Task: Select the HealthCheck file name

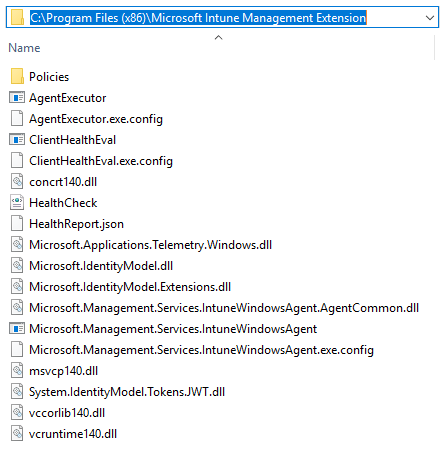Action: (x=63, y=203)
